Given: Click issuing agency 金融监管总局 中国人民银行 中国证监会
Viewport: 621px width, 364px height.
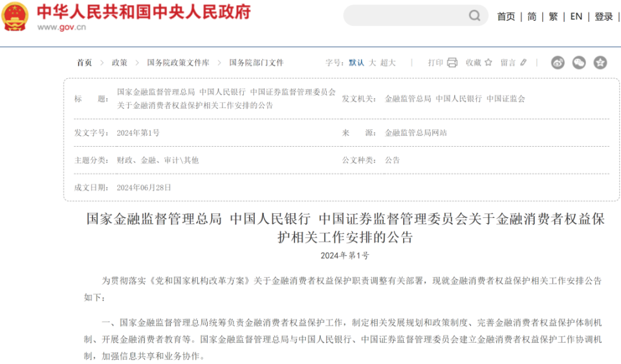Looking at the screenshot, I should [x=455, y=99].
